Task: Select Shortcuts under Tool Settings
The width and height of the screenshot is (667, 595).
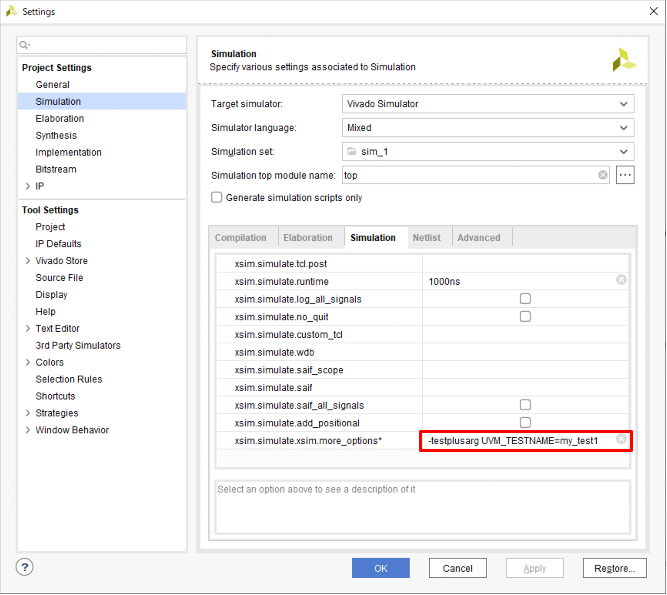Action: 55,396
